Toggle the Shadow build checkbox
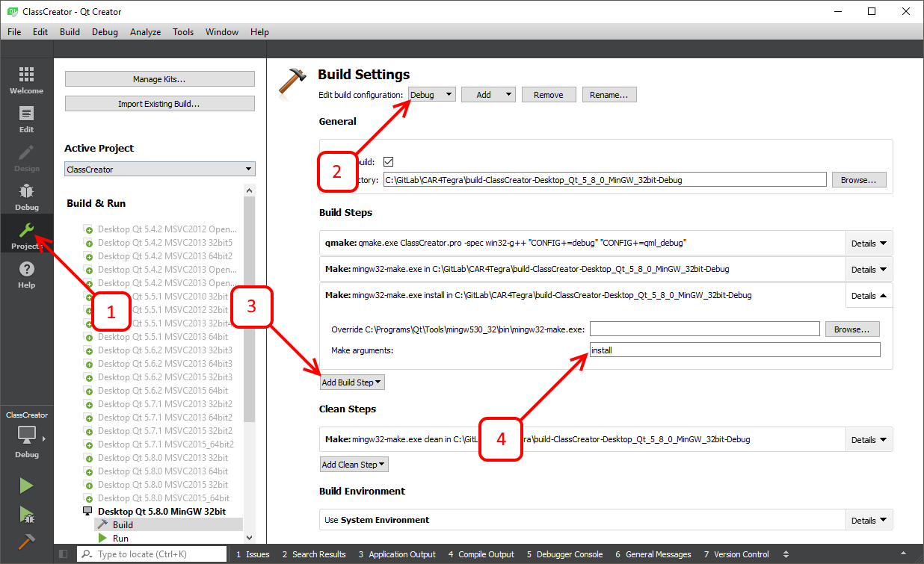 click(x=388, y=161)
